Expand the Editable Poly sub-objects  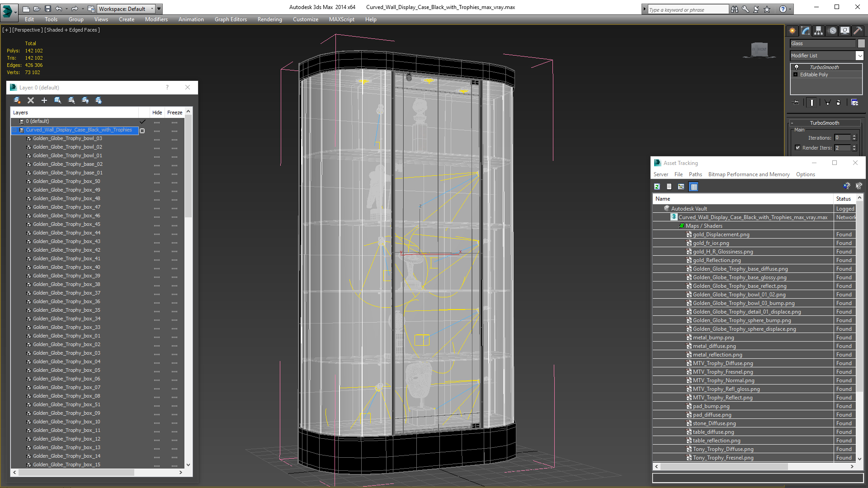point(795,75)
